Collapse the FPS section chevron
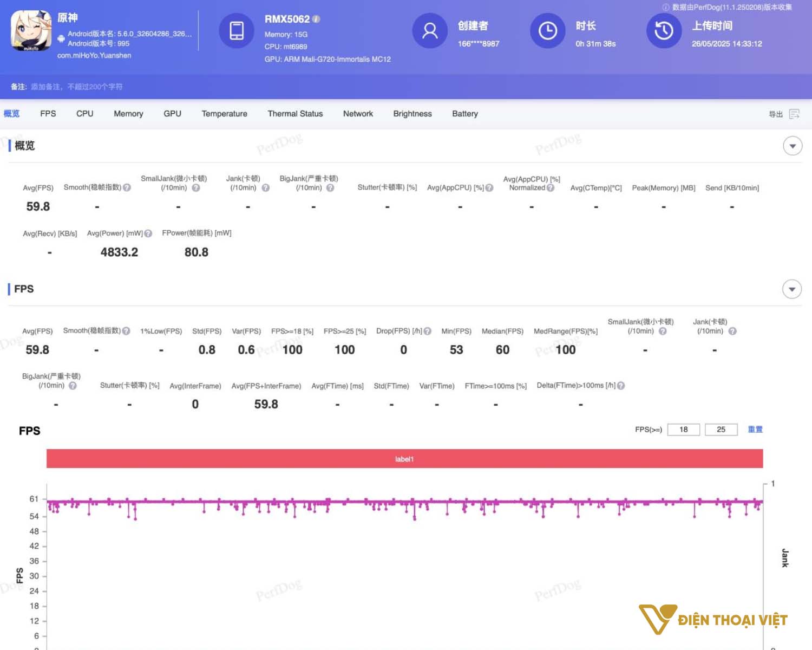This screenshot has width=812, height=650. coord(792,289)
